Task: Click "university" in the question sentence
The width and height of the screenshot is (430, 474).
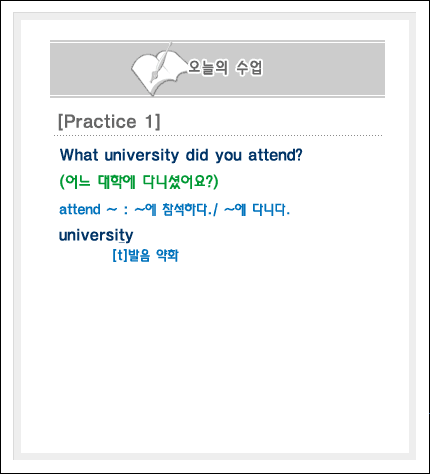Action: [x=142, y=156]
